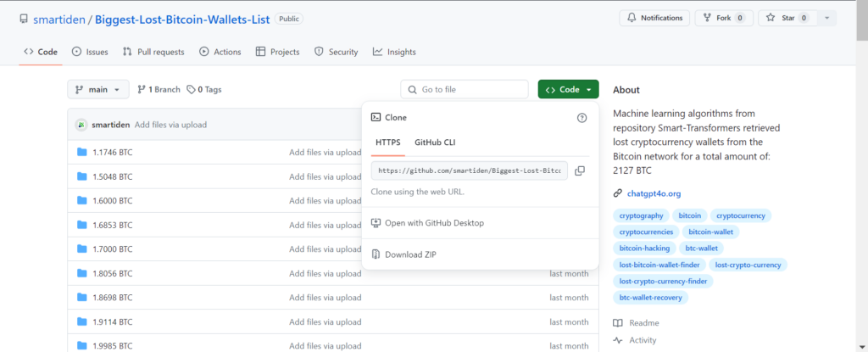The image size is (868, 352).
Task: Click the clone URL text field
Action: coord(470,170)
